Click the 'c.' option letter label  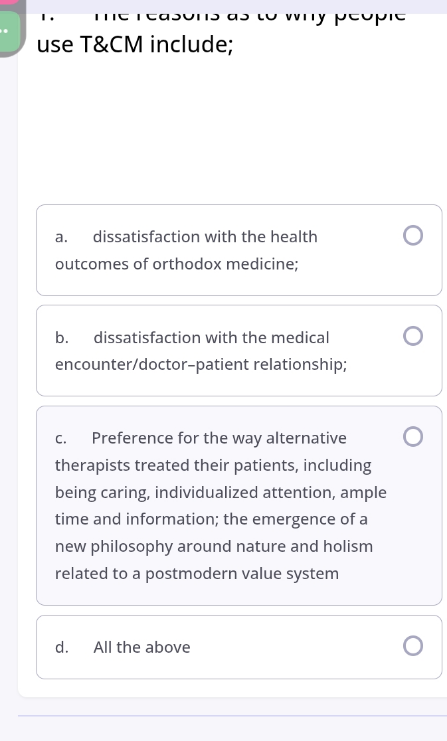click(61, 439)
